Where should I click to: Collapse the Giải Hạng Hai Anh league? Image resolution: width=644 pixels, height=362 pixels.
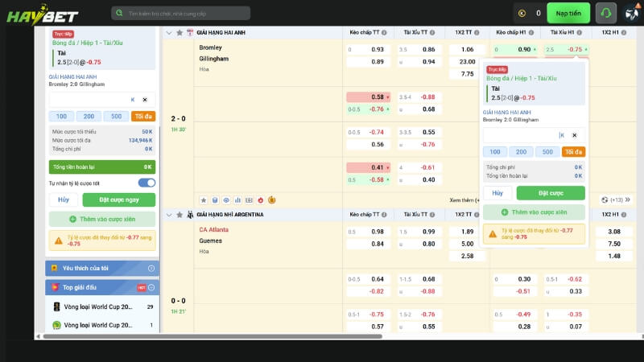click(168, 32)
